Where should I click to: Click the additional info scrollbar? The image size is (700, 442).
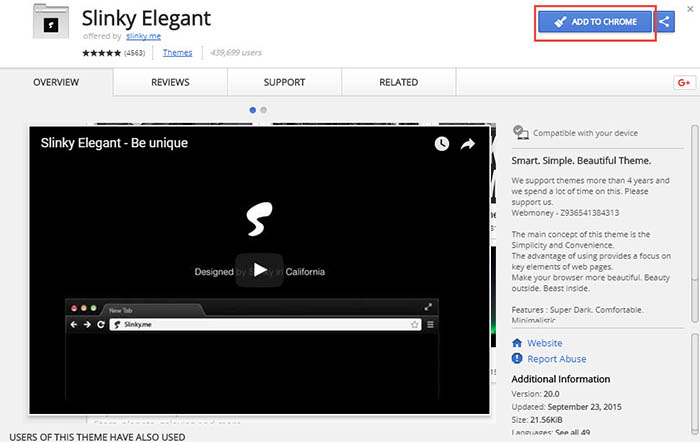pos(695,383)
